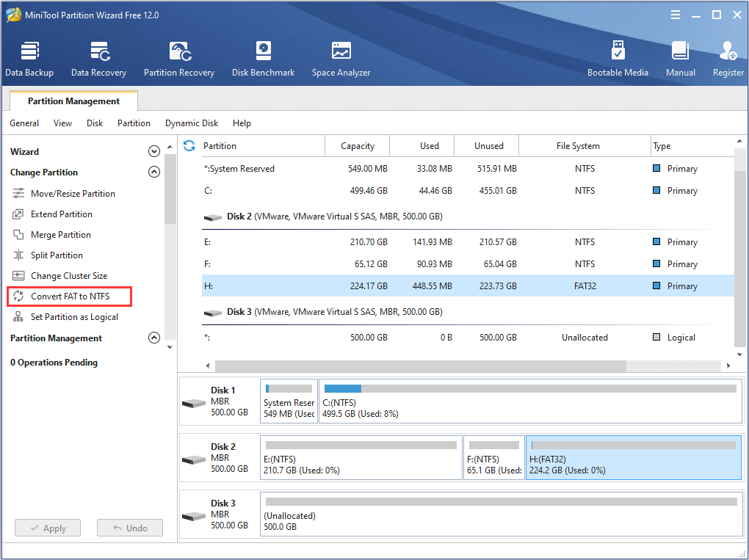Click the Disk 3 header icon in the list
Screen dimensions: 749x560
[212, 313]
